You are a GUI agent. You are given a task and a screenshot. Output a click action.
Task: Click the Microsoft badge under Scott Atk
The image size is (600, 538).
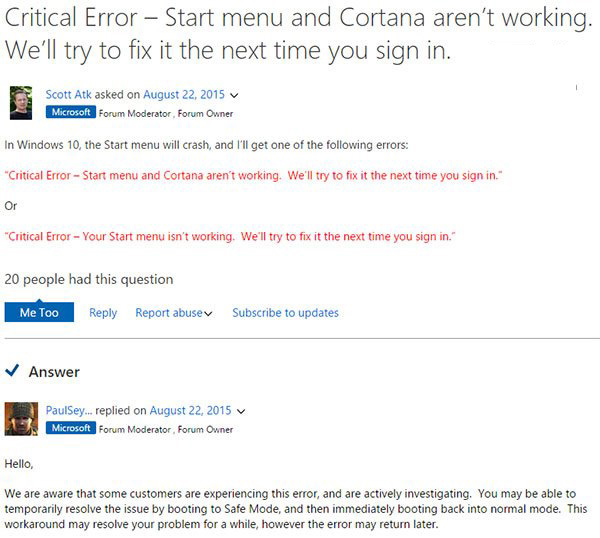click(70, 112)
